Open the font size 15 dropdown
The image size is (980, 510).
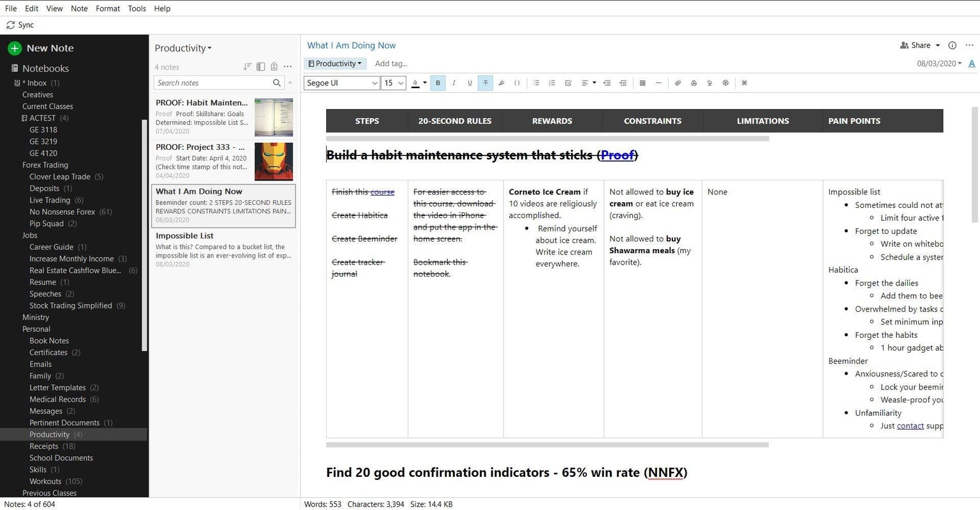(394, 83)
